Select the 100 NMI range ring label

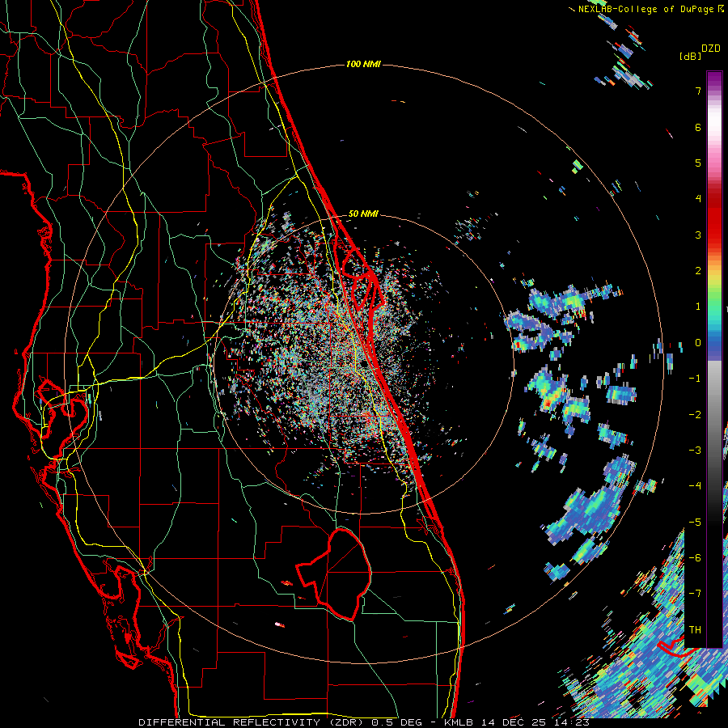tap(363, 64)
